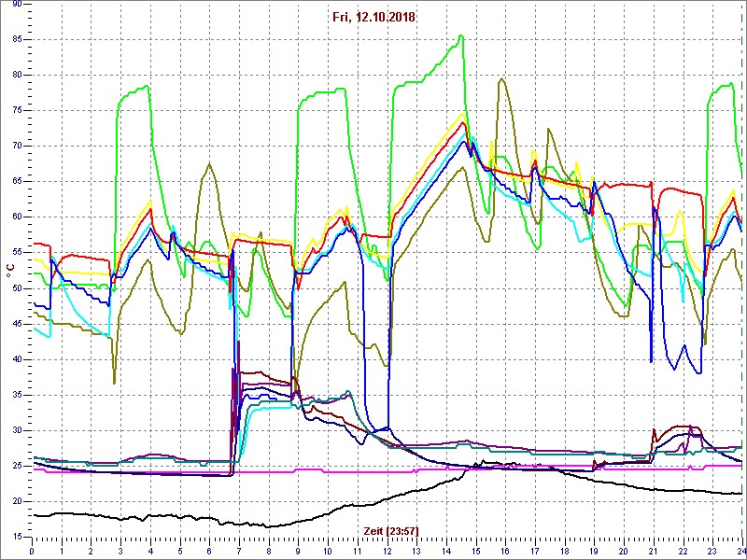Select the '30' temperature axis value

pyautogui.click(x=17, y=430)
